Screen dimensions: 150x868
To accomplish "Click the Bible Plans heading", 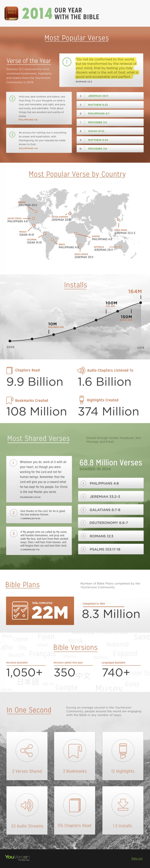I will pos(23,585).
